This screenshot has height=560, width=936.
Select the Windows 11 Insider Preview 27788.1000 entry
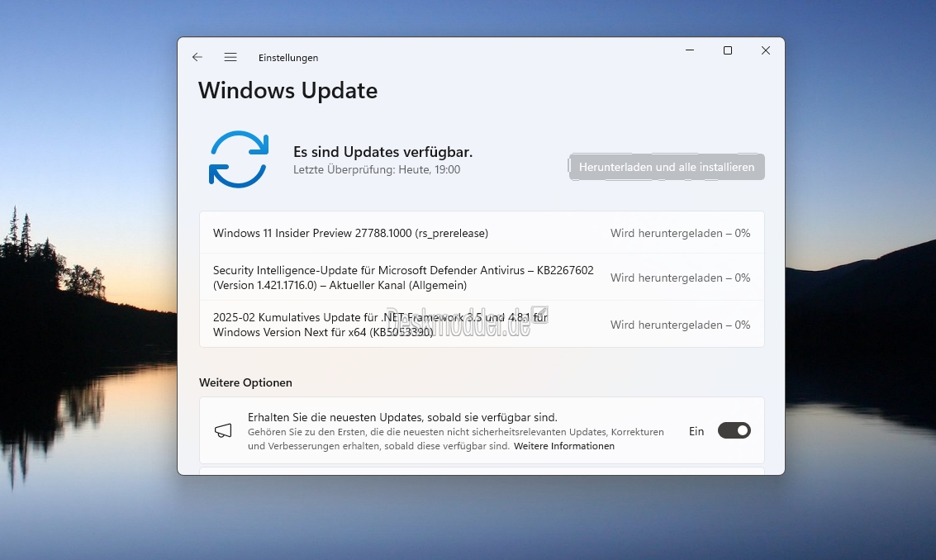tap(482, 233)
